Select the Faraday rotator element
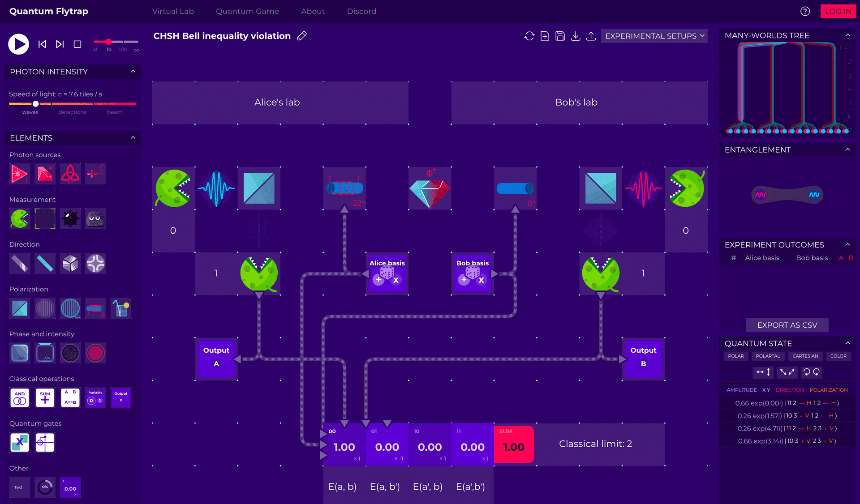Viewport: 860px width, 504px height. click(95, 308)
